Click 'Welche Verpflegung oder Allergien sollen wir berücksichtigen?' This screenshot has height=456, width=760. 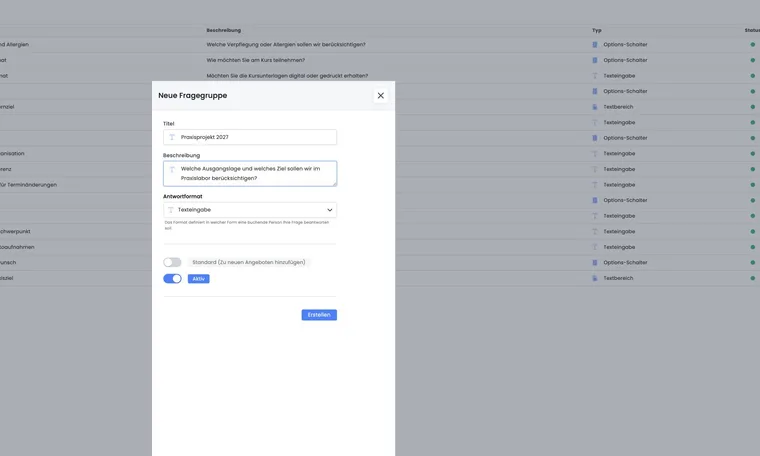pos(286,45)
